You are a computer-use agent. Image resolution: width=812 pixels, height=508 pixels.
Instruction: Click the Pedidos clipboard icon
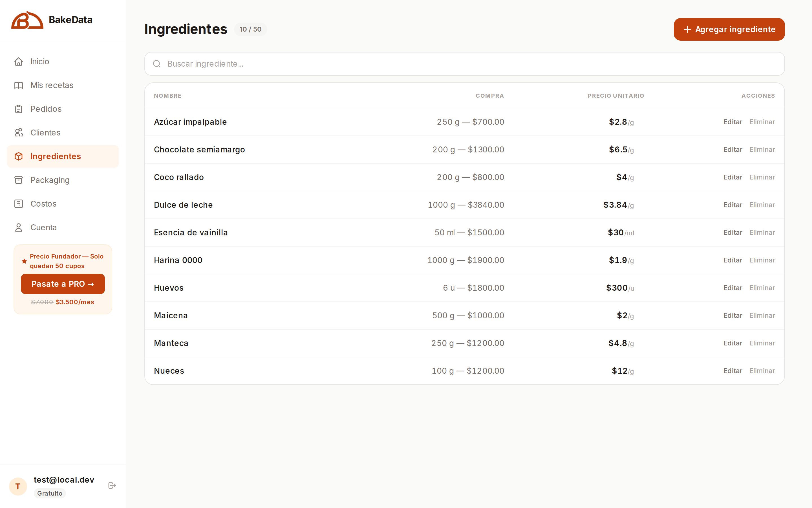point(19,109)
